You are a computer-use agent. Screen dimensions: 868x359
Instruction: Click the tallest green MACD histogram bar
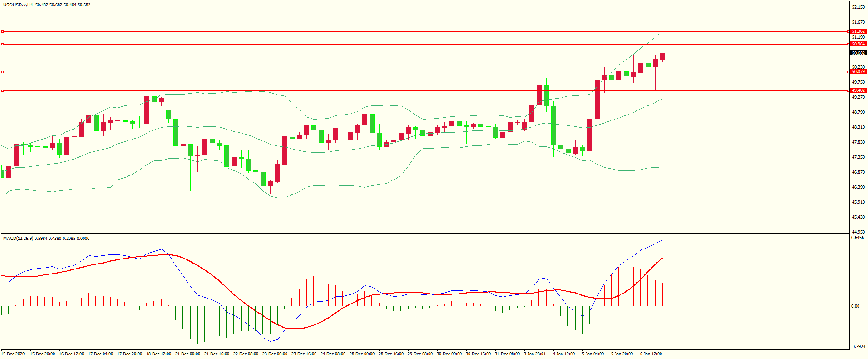(x=197, y=324)
